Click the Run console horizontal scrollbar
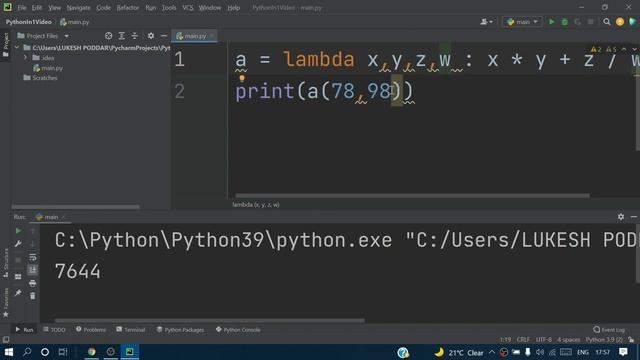Screen dimensions: 640x360 coord(209,321)
